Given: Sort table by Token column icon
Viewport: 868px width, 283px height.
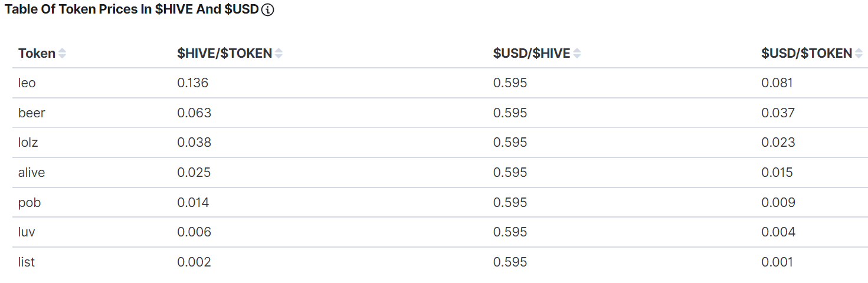Looking at the screenshot, I should coord(62,54).
